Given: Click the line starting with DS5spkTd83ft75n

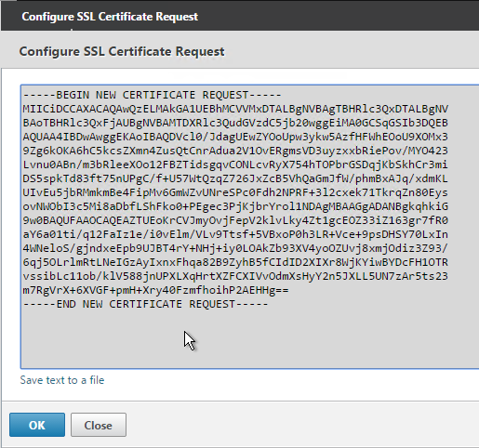Looking at the screenshot, I should tap(235, 178).
